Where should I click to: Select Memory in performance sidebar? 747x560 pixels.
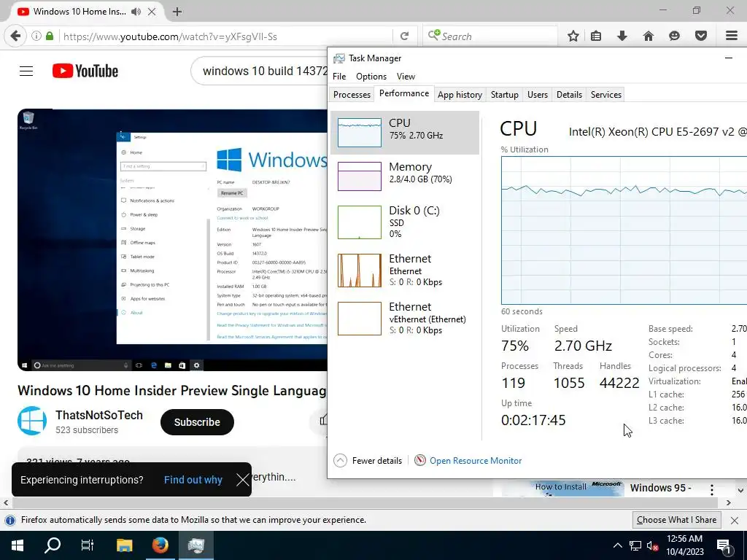[404, 176]
